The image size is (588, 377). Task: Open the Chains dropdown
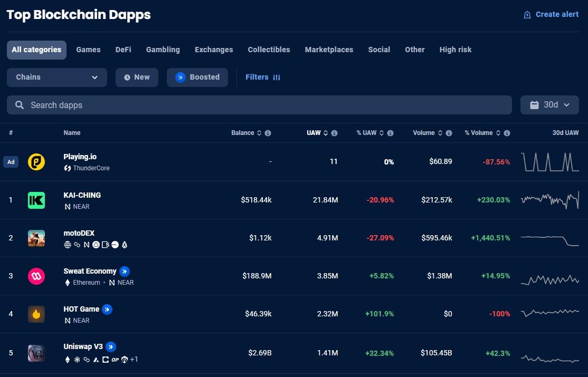pyautogui.click(x=57, y=77)
